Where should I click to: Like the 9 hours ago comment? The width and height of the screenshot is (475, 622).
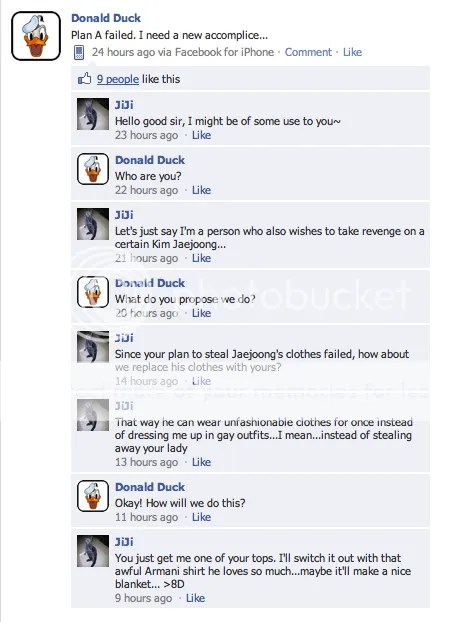pos(195,598)
